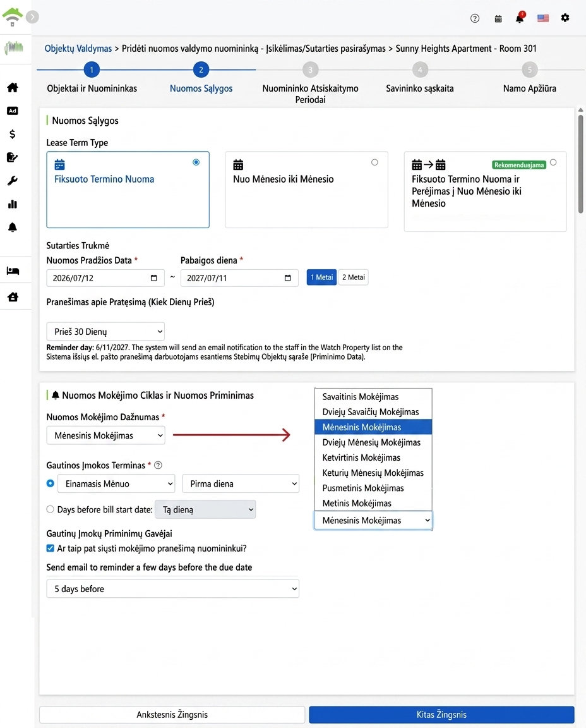Click the Fiksuoto Termino Nuoma card title
Image resolution: width=586 pixels, height=728 pixels.
click(104, 179)
